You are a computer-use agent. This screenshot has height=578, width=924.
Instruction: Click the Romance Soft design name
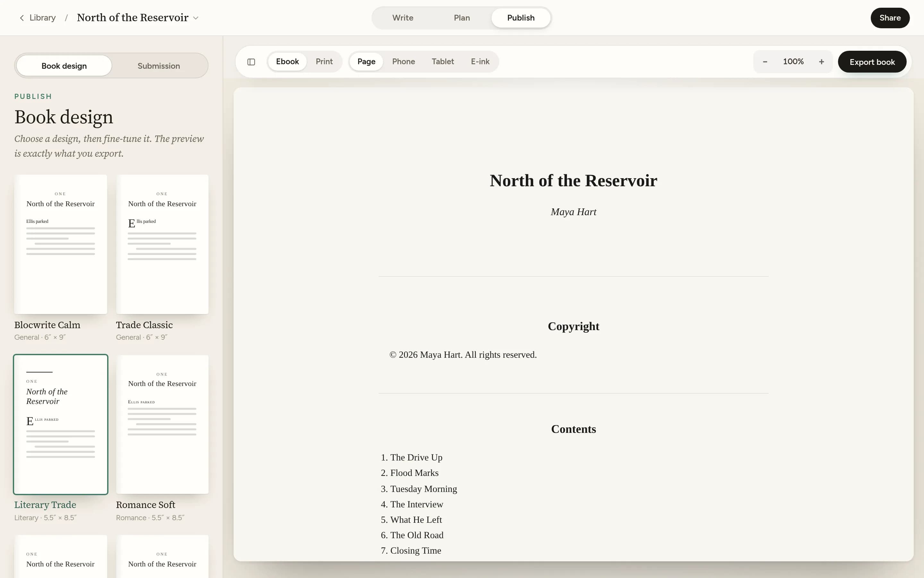point(145,504)
